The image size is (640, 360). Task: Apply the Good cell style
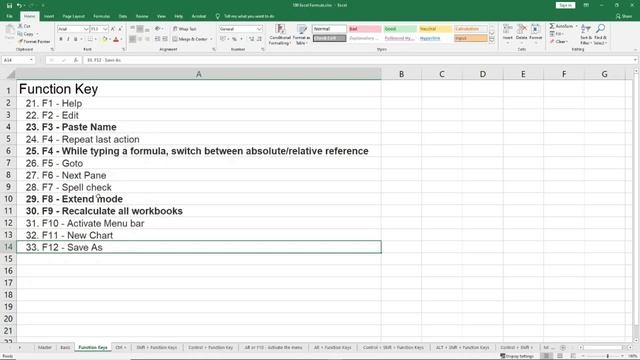(x=400, y=29)
